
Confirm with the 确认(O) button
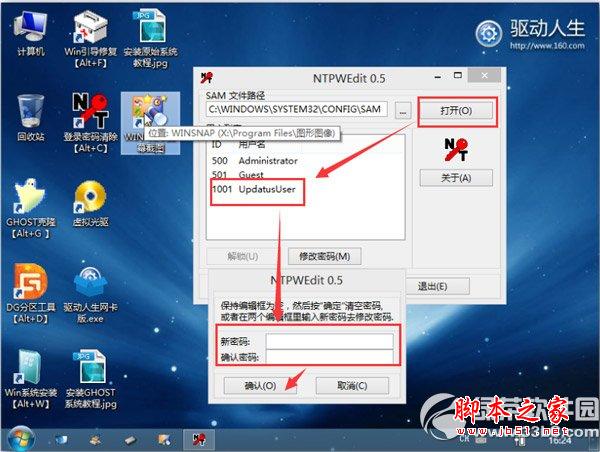click(x=260, y=385)
